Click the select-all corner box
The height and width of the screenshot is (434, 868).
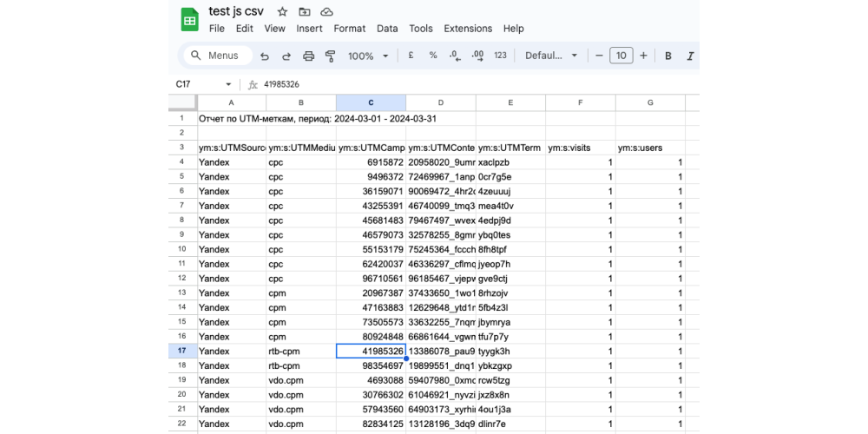click(x=182, y=102)
